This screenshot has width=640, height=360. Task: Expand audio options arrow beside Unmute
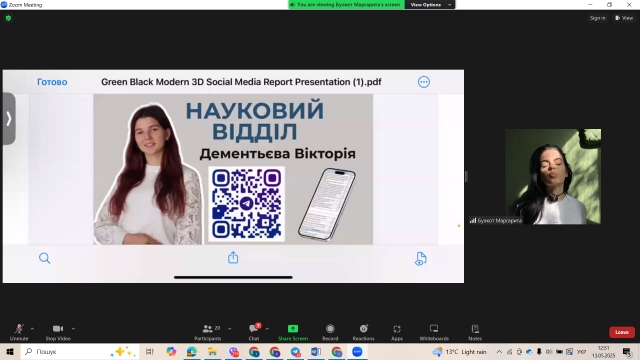pyautogui.click(x=32, y=329)
